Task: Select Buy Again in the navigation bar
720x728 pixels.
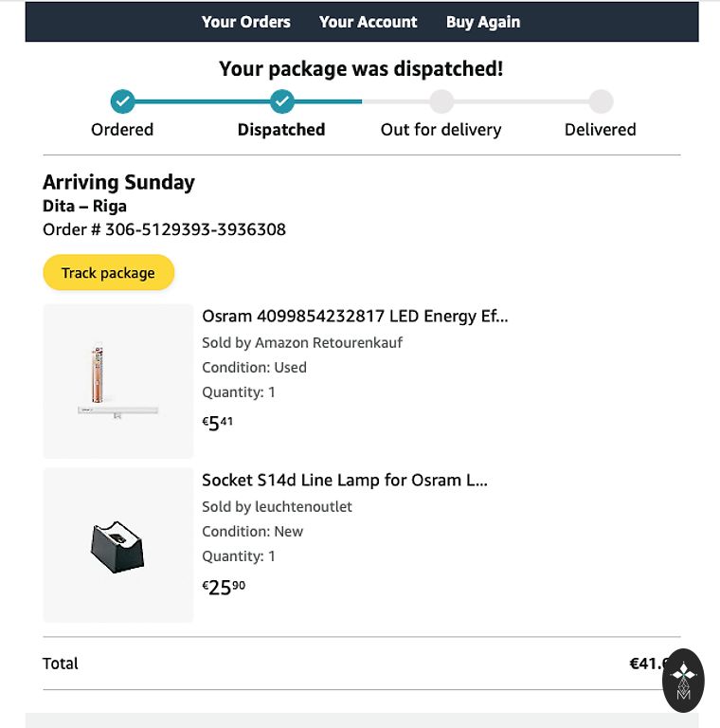Action: [482, 22]
